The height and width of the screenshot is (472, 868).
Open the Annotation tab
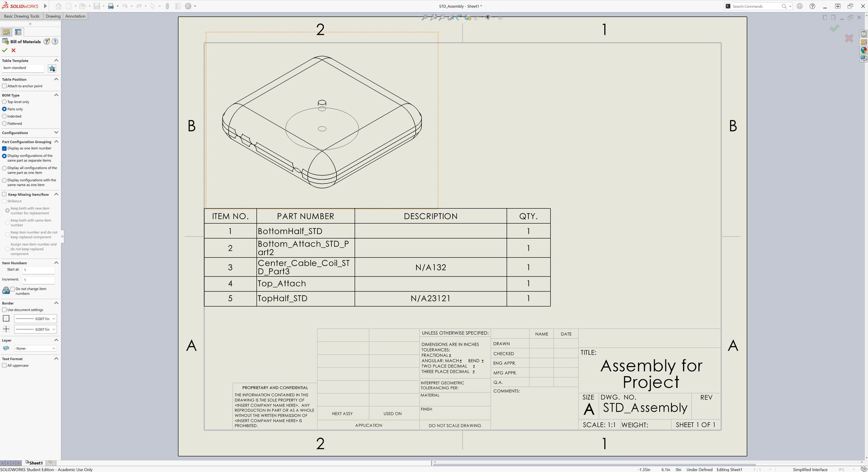[x=75, y=16]
